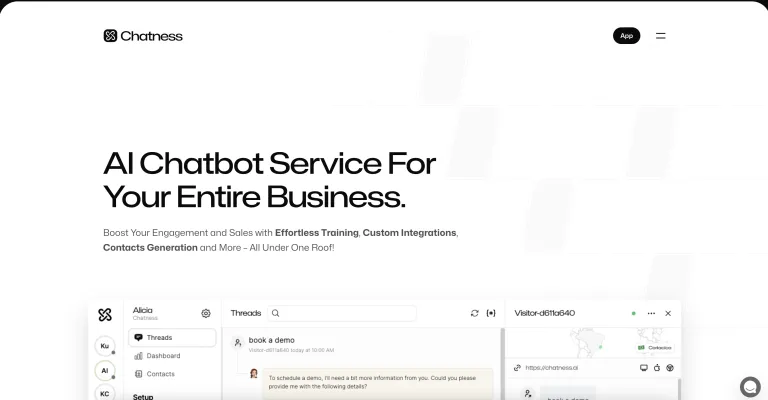Click the Chatness logo icon in app sidebar
This screenshot has width=768, height=400.
(105, 314)
